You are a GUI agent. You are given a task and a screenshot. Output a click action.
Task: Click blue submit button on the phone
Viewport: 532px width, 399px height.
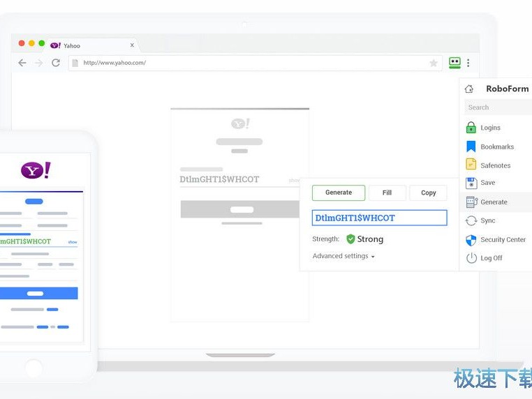pos(38,293)
